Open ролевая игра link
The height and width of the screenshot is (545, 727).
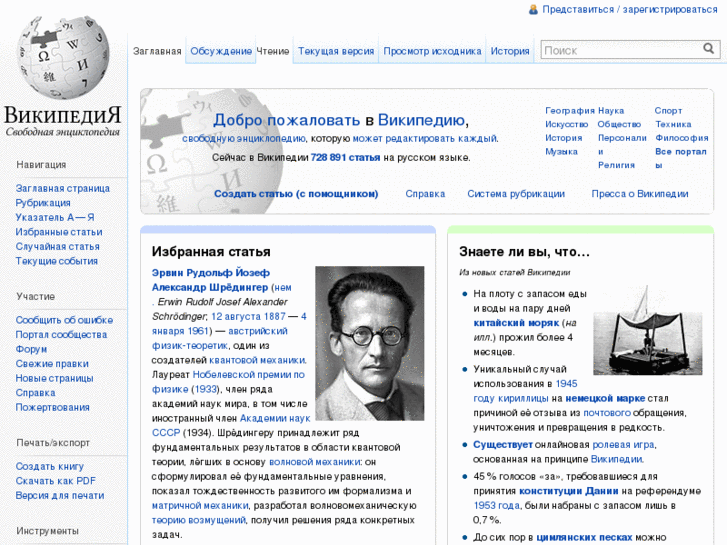coord(624,444)
